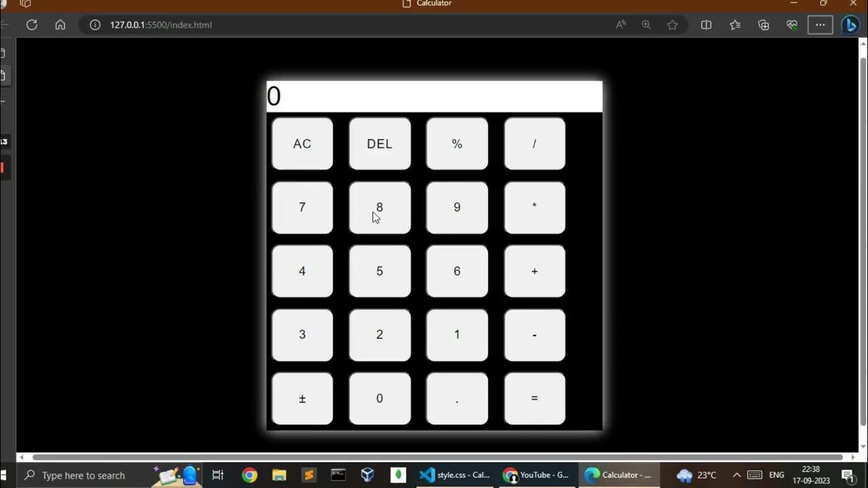Open the notification center
Viewport: 868px width, 488px height.
848,475
